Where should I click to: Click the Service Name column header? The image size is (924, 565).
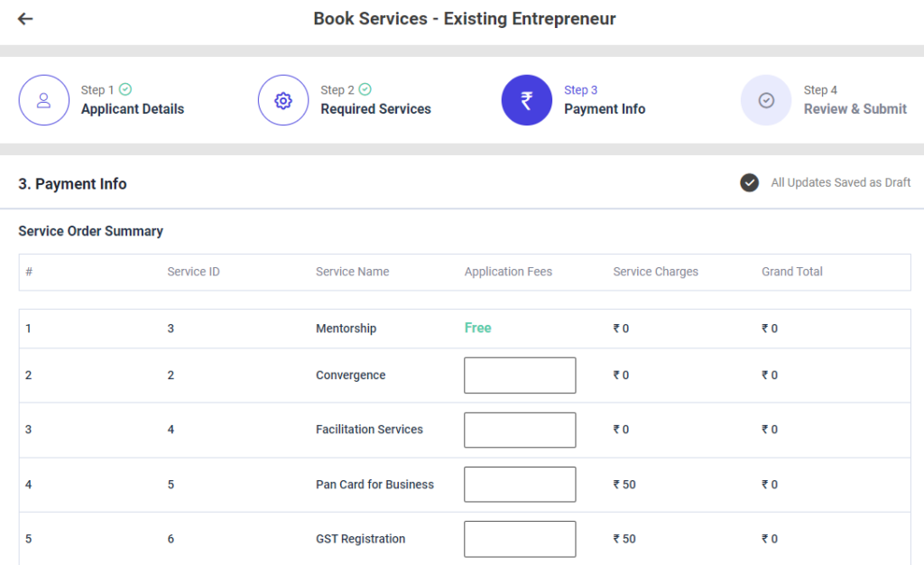coord(352,272)
